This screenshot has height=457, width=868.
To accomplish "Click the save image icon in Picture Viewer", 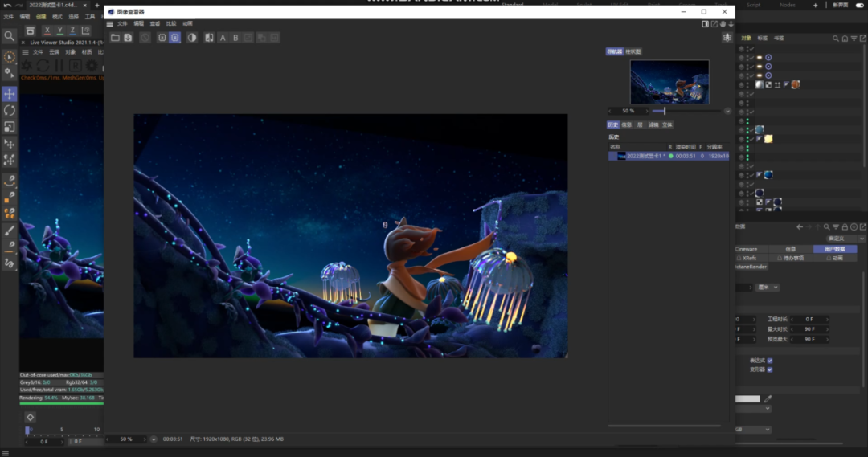I will click(128, 38).
